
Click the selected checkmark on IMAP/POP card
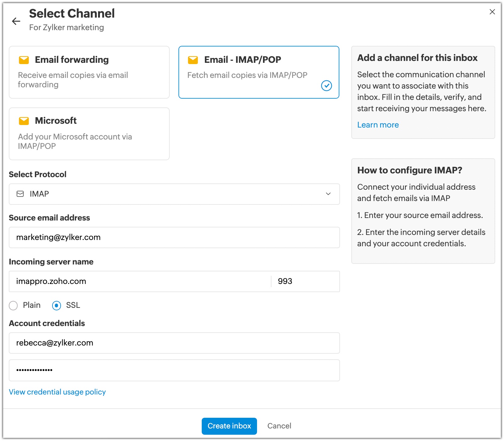point(326,85)
